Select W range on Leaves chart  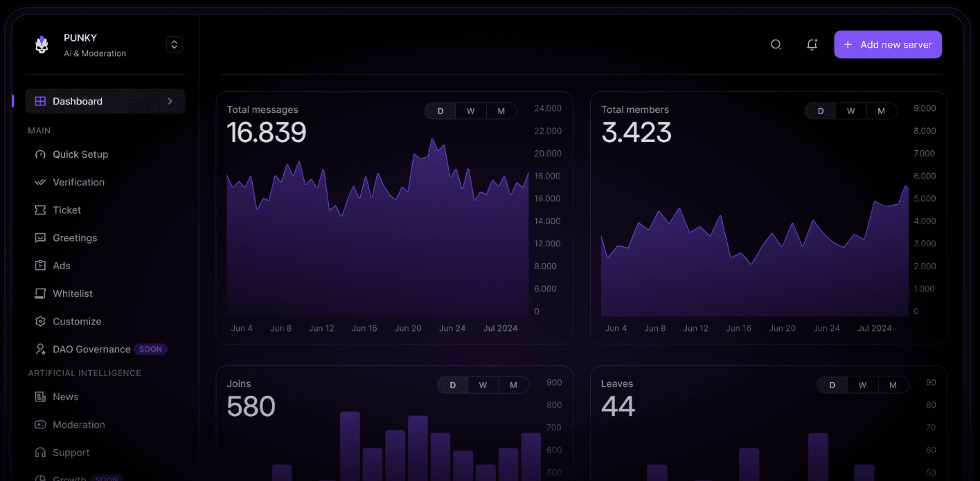click(x=862, y=385)
